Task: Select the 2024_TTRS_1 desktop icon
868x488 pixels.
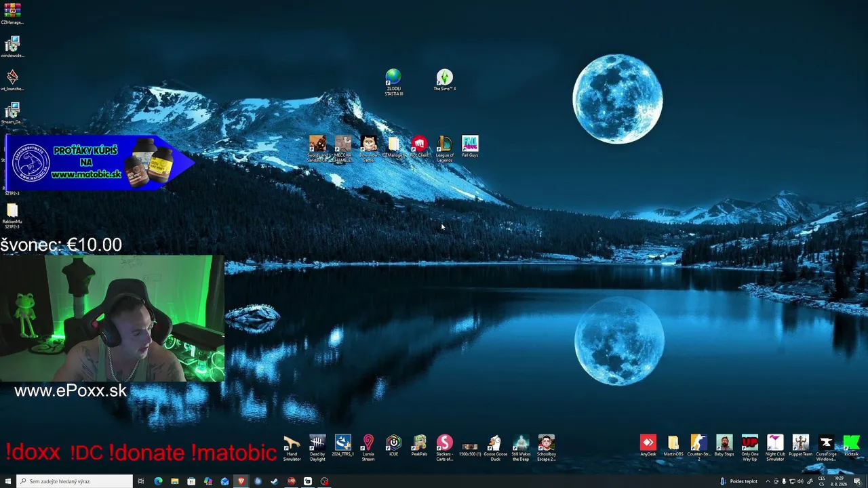Action: point(343,447)
